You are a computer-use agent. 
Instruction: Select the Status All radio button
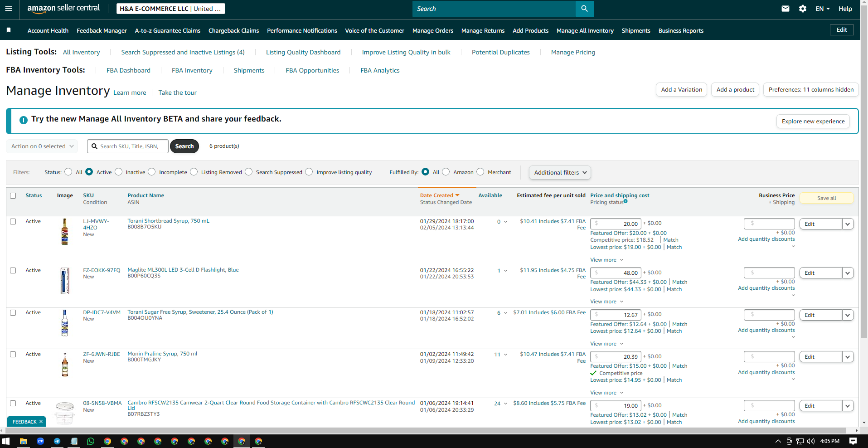tap(68, 172)
